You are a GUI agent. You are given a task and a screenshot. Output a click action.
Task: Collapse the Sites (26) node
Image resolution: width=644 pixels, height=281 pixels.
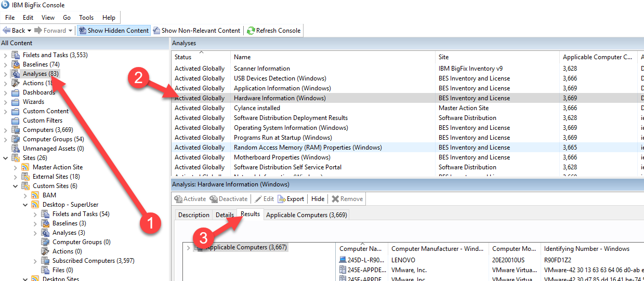(5, 158)
